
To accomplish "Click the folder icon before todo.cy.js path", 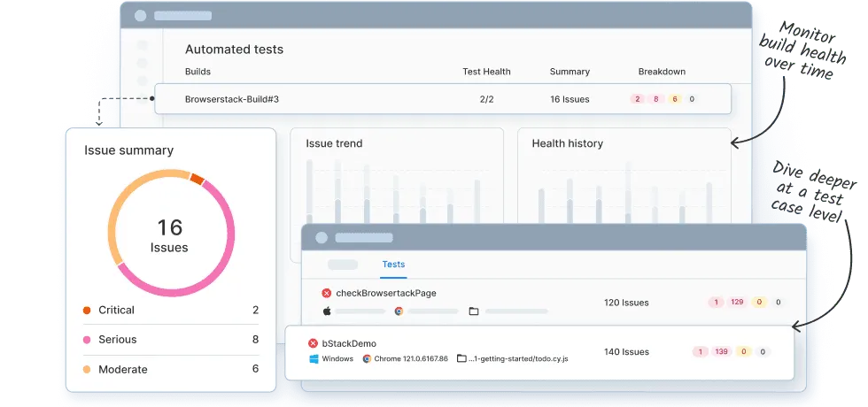I will (461, 359).
